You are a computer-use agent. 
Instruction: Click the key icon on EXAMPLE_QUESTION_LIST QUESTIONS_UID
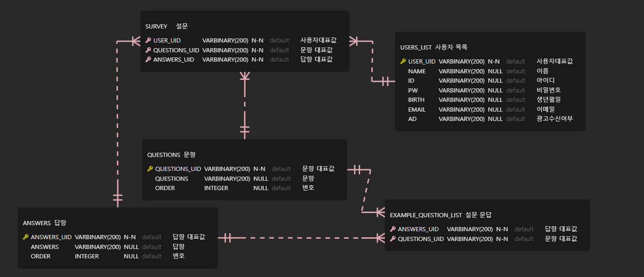tap(393, 239)
